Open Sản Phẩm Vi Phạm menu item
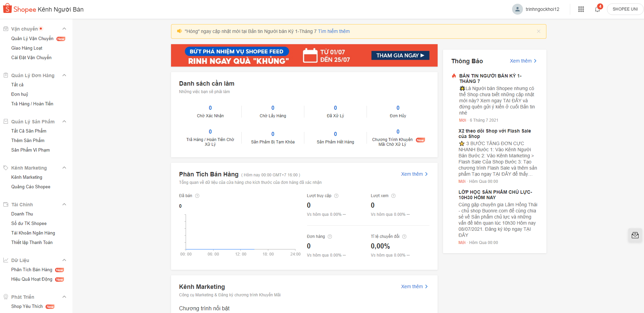644x313 pixels. (31, 150)
